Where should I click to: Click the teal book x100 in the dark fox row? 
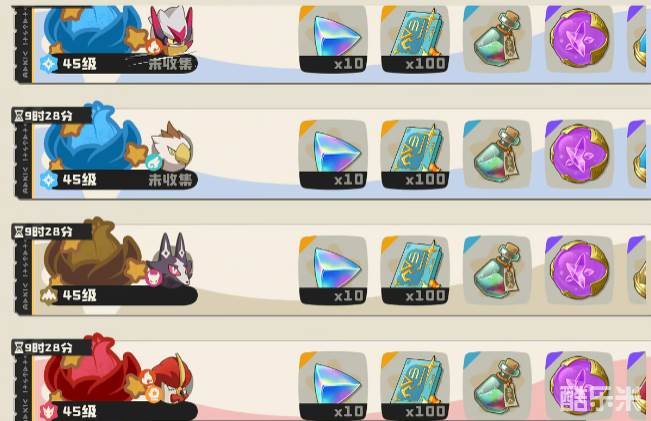coord(415,271)
